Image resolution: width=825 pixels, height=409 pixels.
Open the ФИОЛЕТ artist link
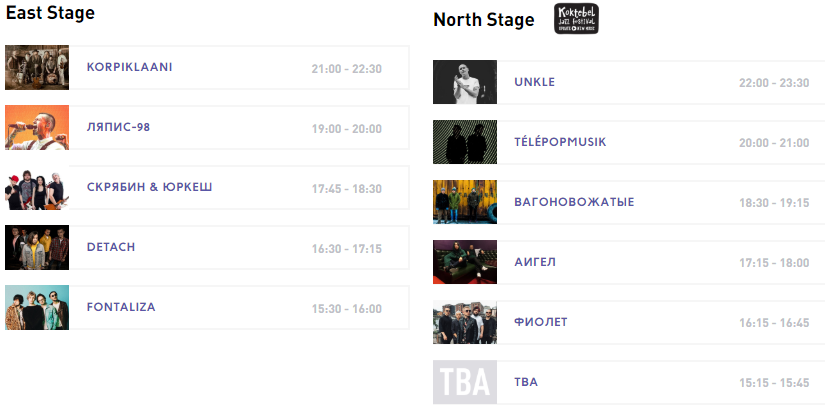click(541, 323)
